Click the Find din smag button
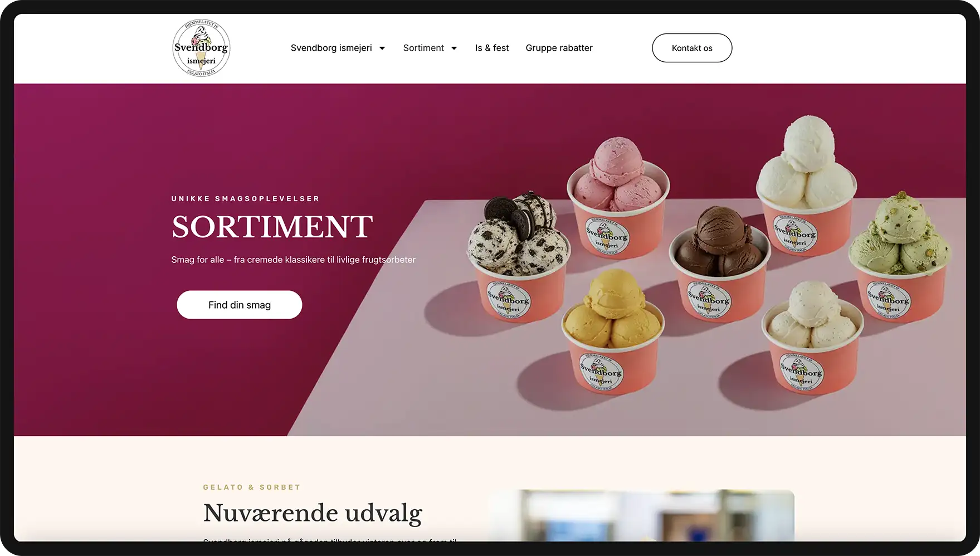 240,305
